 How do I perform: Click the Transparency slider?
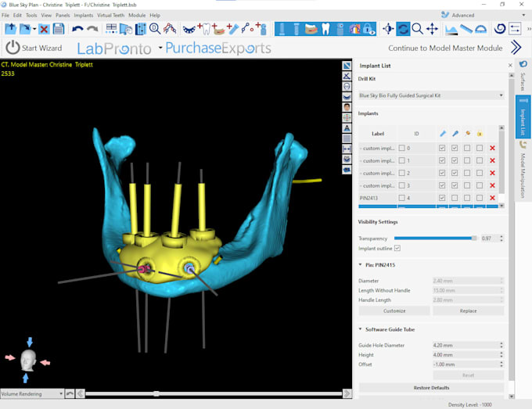[435, 238]
